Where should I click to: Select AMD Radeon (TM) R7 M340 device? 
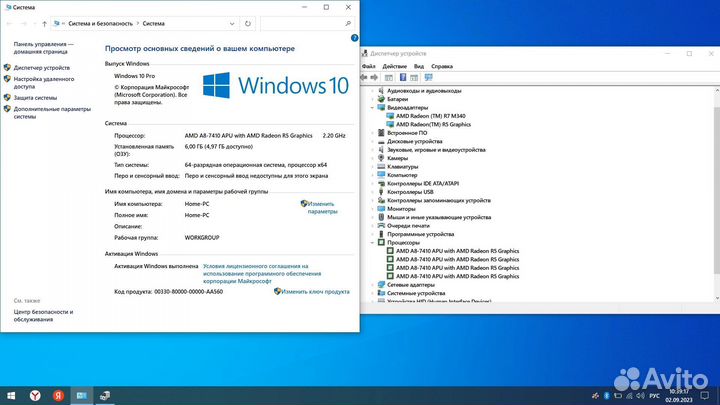pos(430,116)
